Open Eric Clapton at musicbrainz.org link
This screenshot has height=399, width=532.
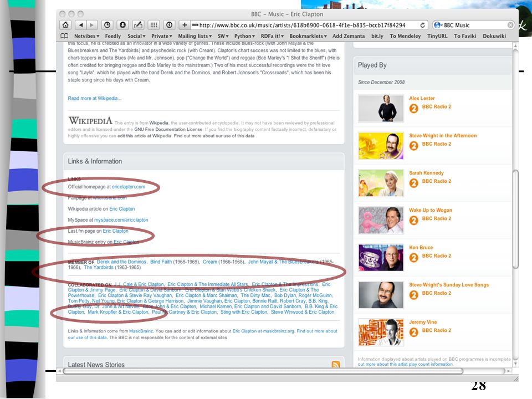(263, 331)
